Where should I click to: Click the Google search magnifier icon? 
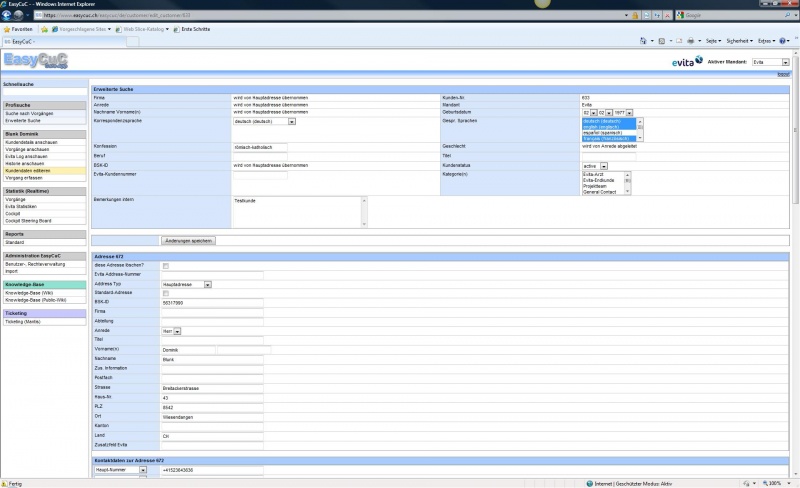[x=787, y=15]
